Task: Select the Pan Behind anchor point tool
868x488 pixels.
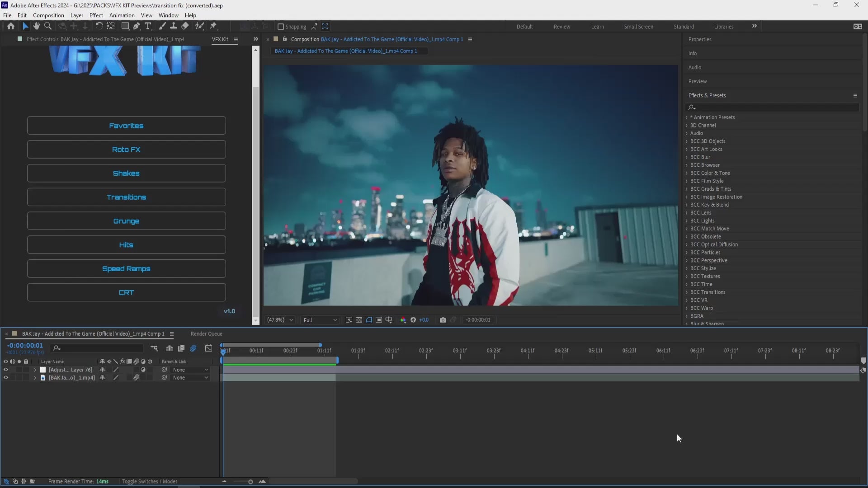Action: coord(111,26)
